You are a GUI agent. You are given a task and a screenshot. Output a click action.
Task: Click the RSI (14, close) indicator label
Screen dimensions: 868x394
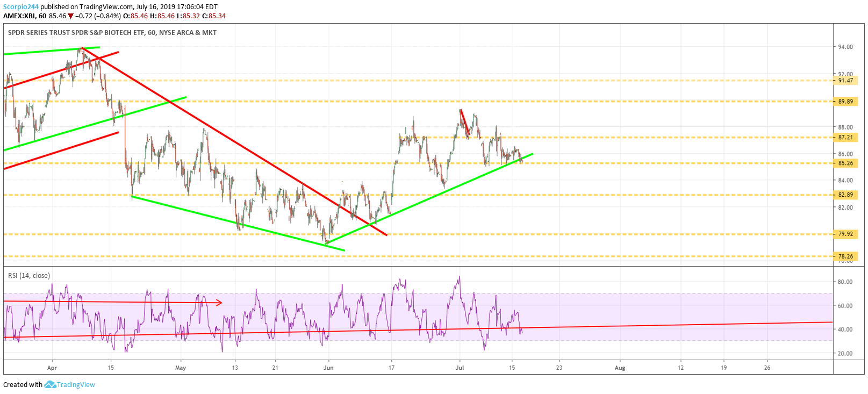pyautogui.click(x=29, y=276)
